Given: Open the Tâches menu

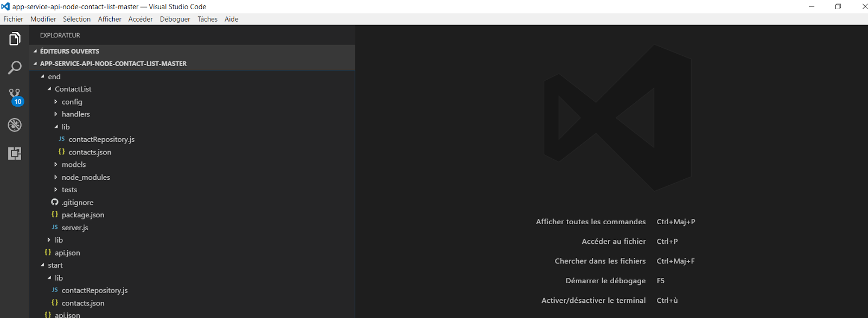Looking at the screenshot, I should (207, 19).
